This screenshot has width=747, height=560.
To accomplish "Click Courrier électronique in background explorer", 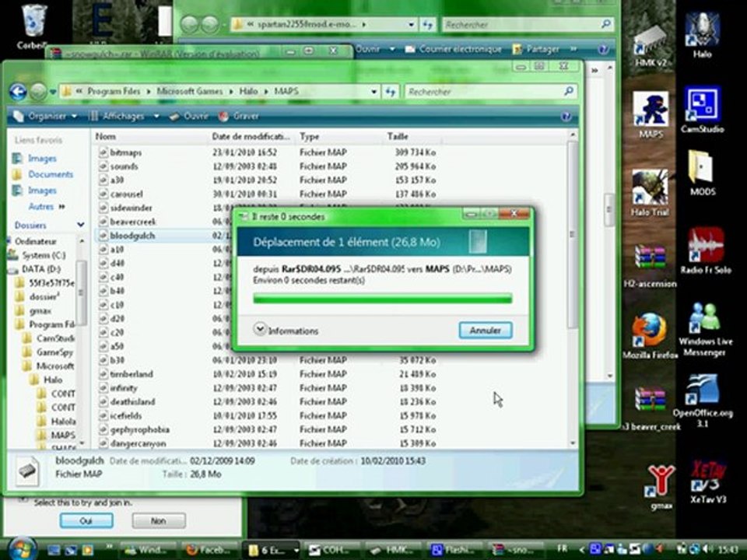I will coord(453,49).
